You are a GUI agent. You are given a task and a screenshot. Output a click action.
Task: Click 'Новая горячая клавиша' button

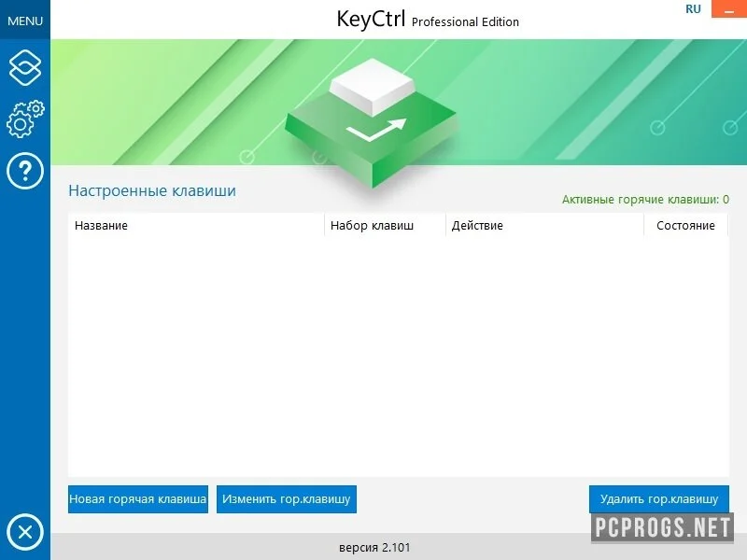[138, 499]
